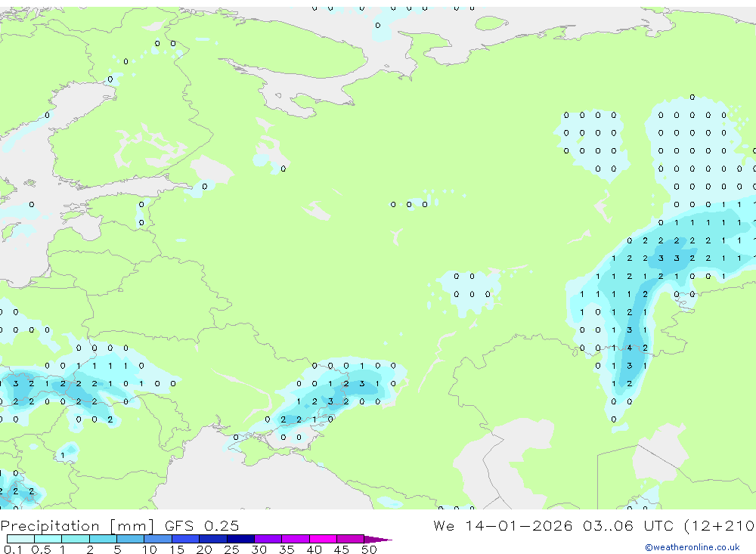Click the "35" legend scale label
The width and height of the screenshot is (756, 554).
pyautogui.click(x=287, y=549)
